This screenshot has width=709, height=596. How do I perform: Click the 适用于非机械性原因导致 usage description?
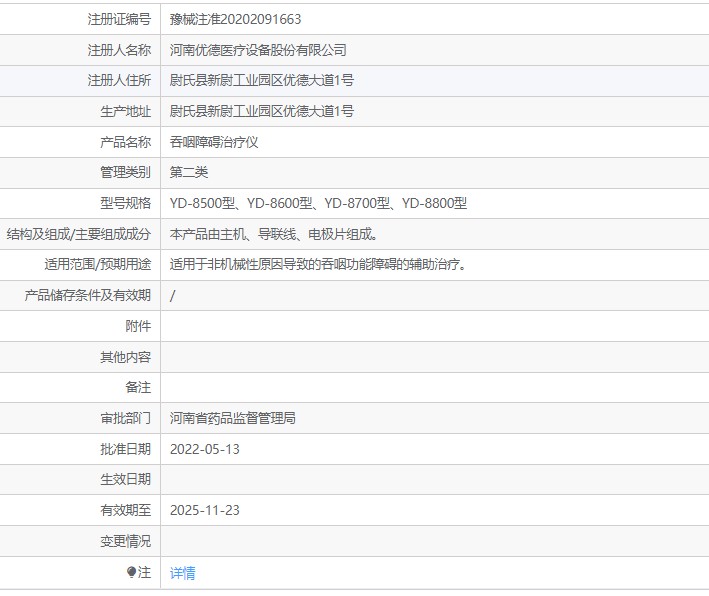[318, 264]
